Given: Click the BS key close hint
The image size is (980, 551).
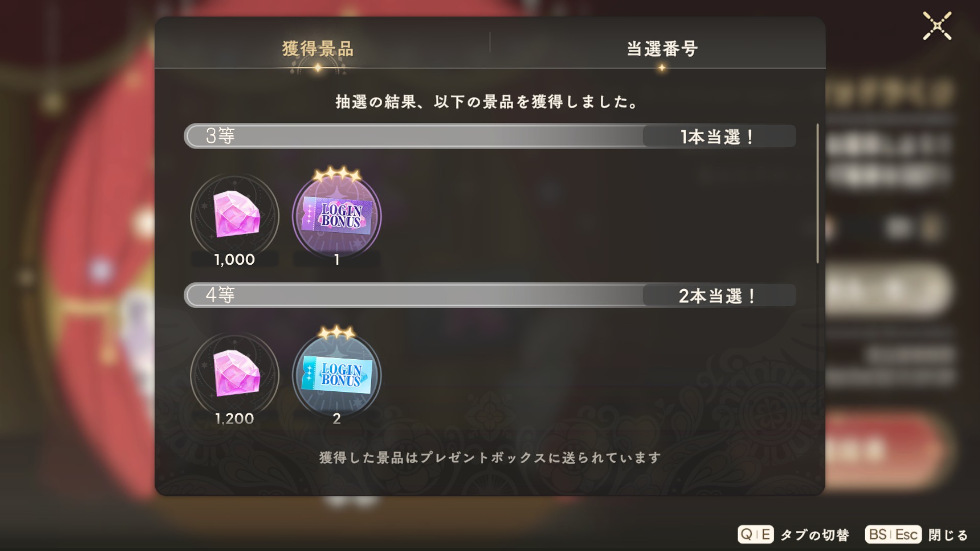Looking at the screenshot, I should (878, 534).
